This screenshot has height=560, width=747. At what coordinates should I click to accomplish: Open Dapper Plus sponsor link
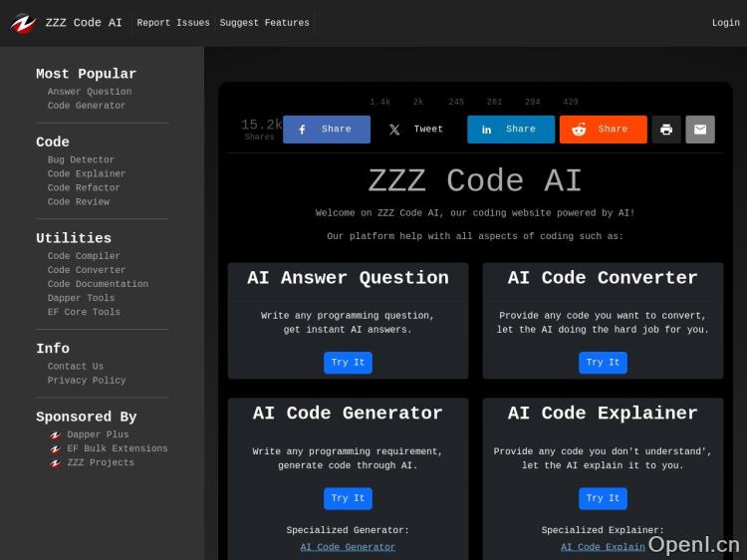click(98, 434)
